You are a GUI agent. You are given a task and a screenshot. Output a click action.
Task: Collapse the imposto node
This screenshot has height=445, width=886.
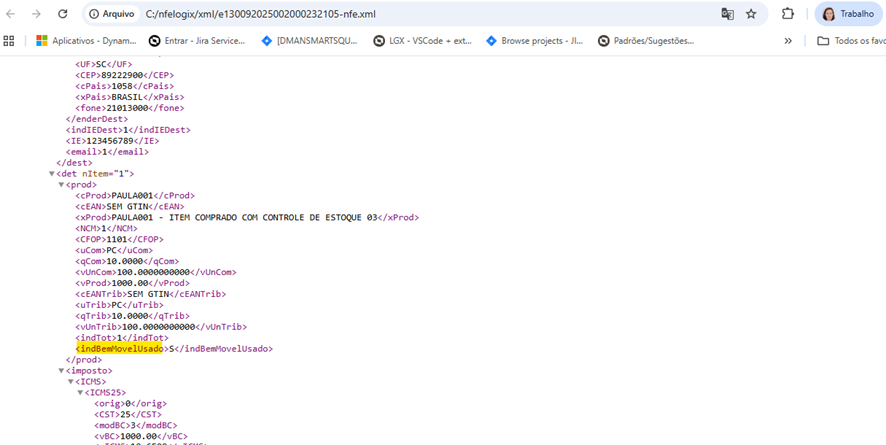(61, 371)
